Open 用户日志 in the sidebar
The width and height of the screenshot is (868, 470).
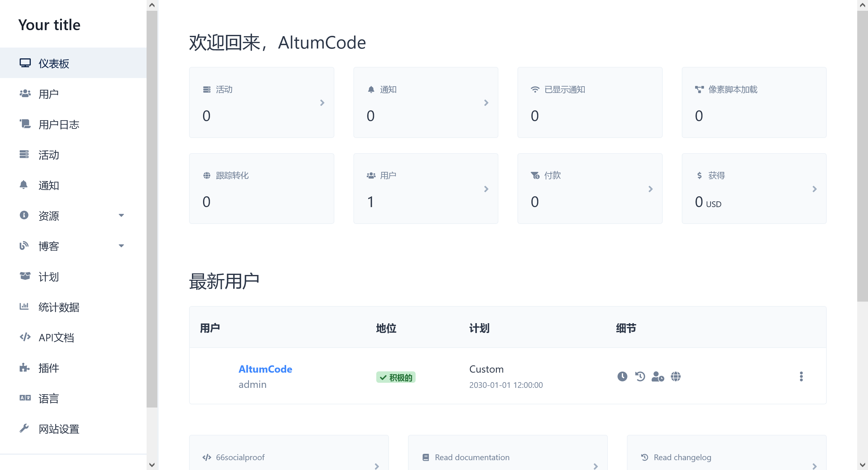[59, 124]
